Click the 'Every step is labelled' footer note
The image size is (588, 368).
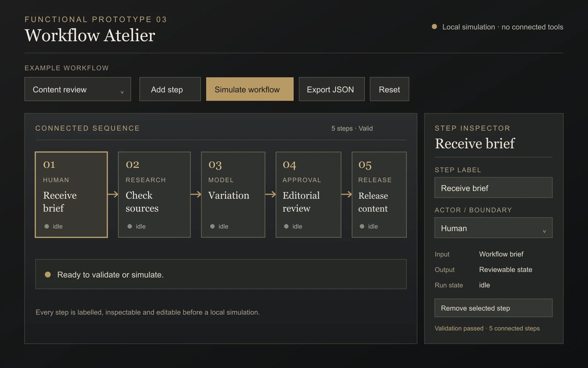point(148,312)
